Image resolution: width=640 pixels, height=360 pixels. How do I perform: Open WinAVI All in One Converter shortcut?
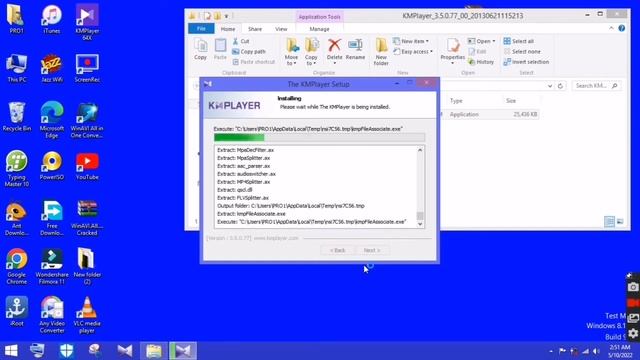(x=87, y=120)
